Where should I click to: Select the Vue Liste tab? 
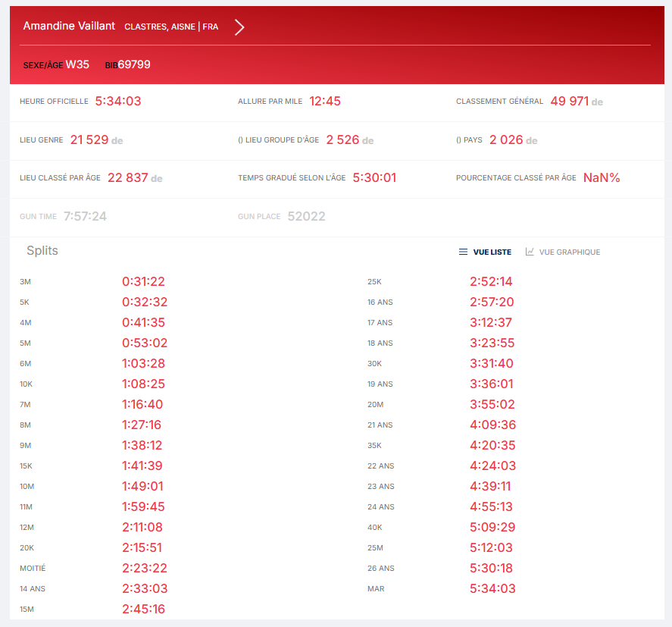492,252
